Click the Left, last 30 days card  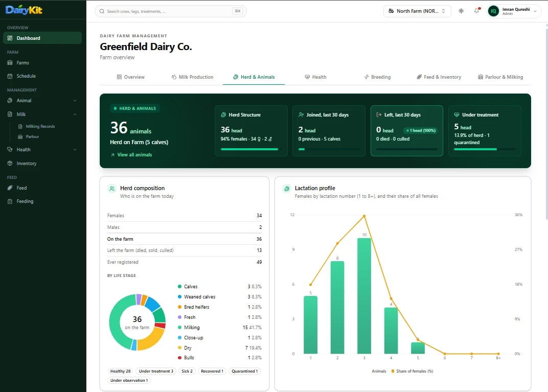pyautogui.click(x=407, y=131)
